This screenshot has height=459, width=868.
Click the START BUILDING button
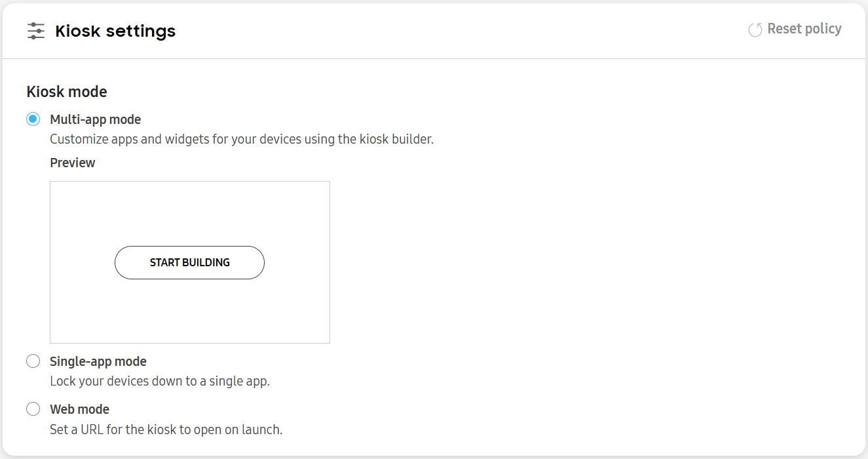(x=189, y=262)
